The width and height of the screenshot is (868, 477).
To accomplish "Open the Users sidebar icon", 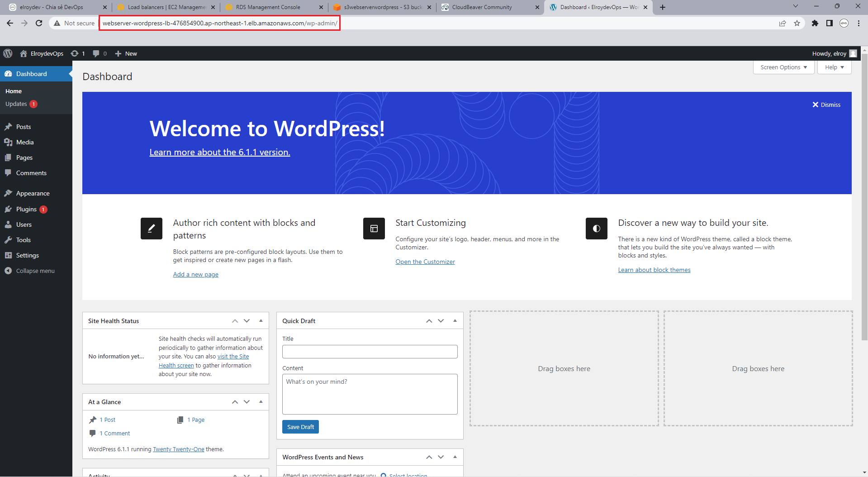I will coord(8,224).
